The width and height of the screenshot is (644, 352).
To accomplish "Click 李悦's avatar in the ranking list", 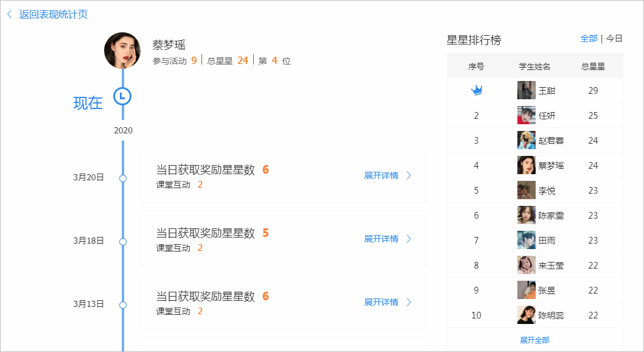I will (527, 191).
